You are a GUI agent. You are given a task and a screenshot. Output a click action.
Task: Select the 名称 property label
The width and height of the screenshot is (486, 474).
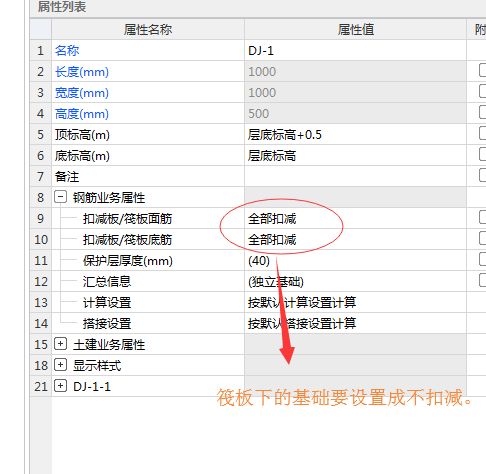tap(67, 51)
